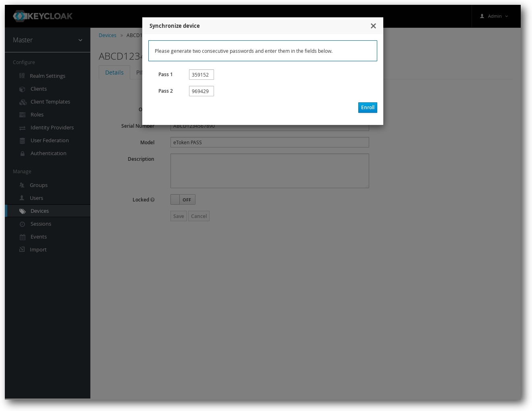Click the Pass 1 input field

pyautogui.click(x=202, y=75)
